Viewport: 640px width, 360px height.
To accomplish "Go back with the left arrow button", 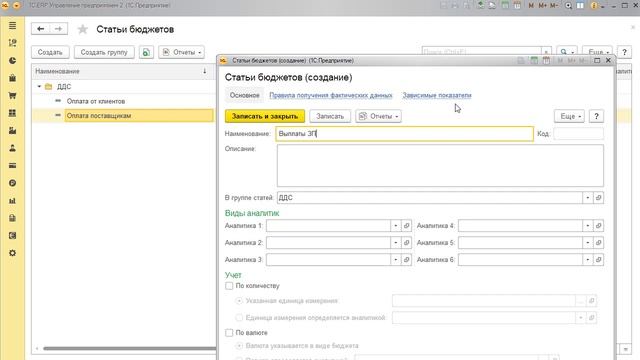I will (x=40, y=29).
